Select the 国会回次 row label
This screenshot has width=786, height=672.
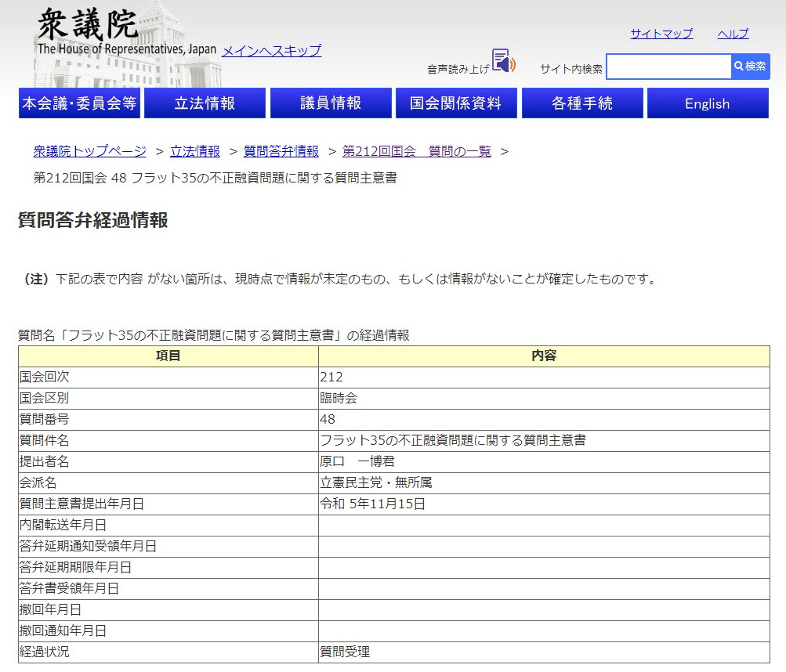click(x=168, y=377)
